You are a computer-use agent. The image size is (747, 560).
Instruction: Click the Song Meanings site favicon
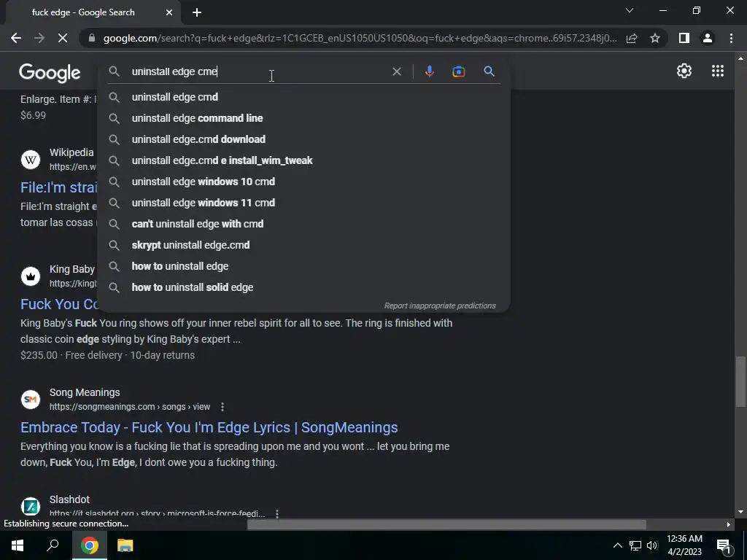(x=31, y=399)
